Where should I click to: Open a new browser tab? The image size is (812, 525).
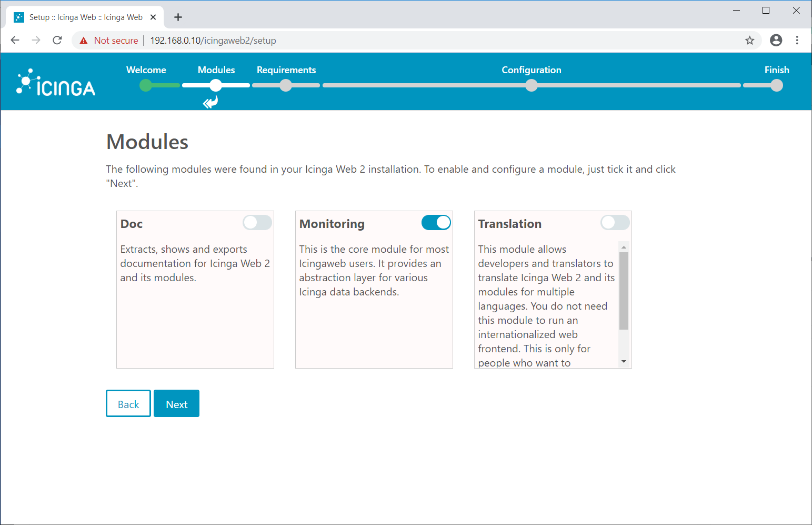(178, 17)
